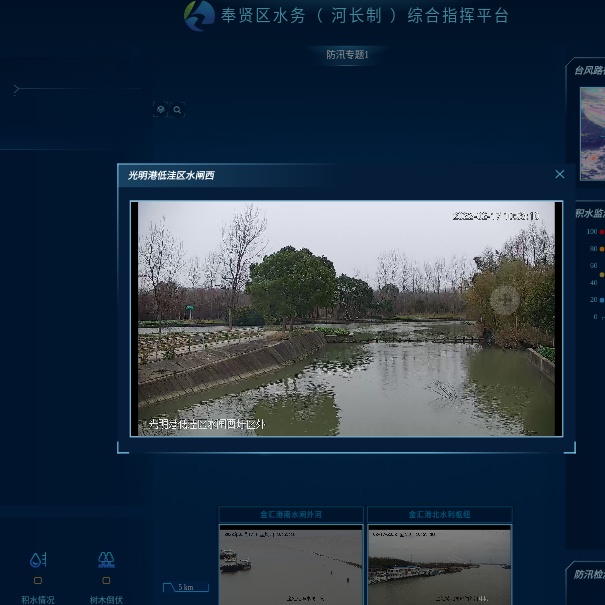Click the 金汇港南水闸外河 camera title

291,515
